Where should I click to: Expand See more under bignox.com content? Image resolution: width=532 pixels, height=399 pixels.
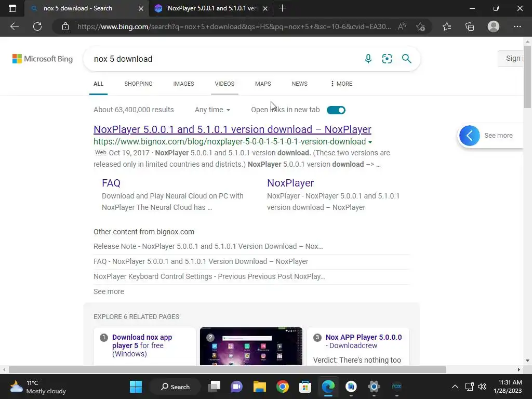[109, 291]
